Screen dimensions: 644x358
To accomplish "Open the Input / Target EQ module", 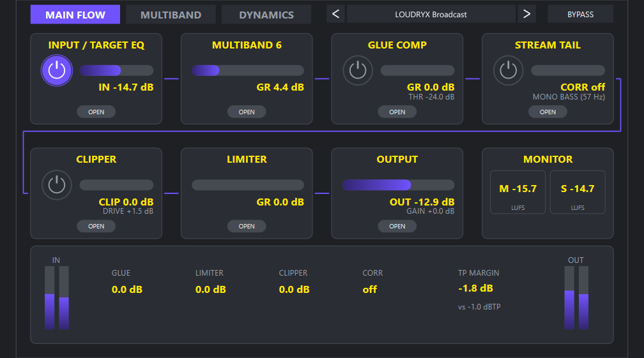I will pos(96,112).
